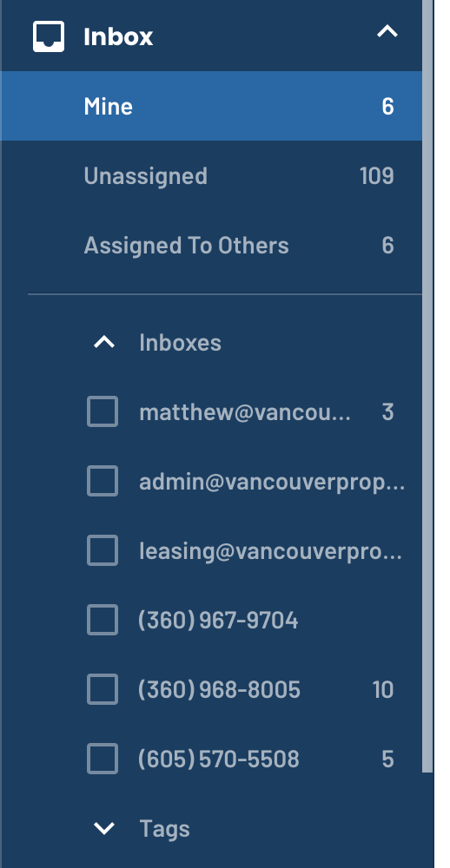Viewport: 450px width, 868px height.
Task: Check the leasing@vancouverpro... inbox checkbox
Action: (103, 550)
